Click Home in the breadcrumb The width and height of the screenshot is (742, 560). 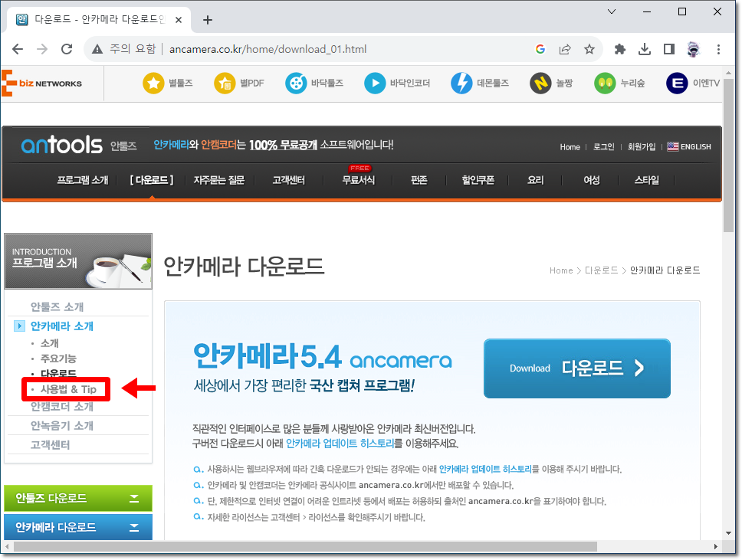[x=561, y=270]
